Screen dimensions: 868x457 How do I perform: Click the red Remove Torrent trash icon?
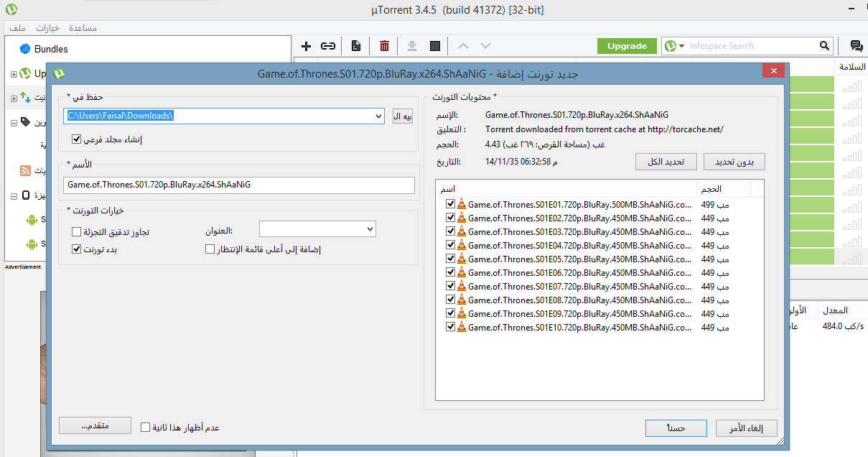[x=384, y=46]
